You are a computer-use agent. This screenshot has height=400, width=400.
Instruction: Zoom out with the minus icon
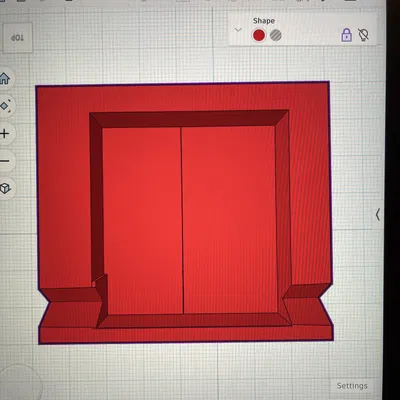(x=4, y=161)
